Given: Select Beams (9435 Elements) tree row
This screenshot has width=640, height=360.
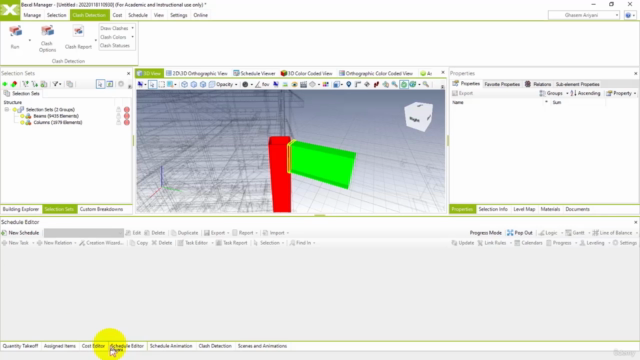Looking at the screenshot, I should (x=56, y=116).
